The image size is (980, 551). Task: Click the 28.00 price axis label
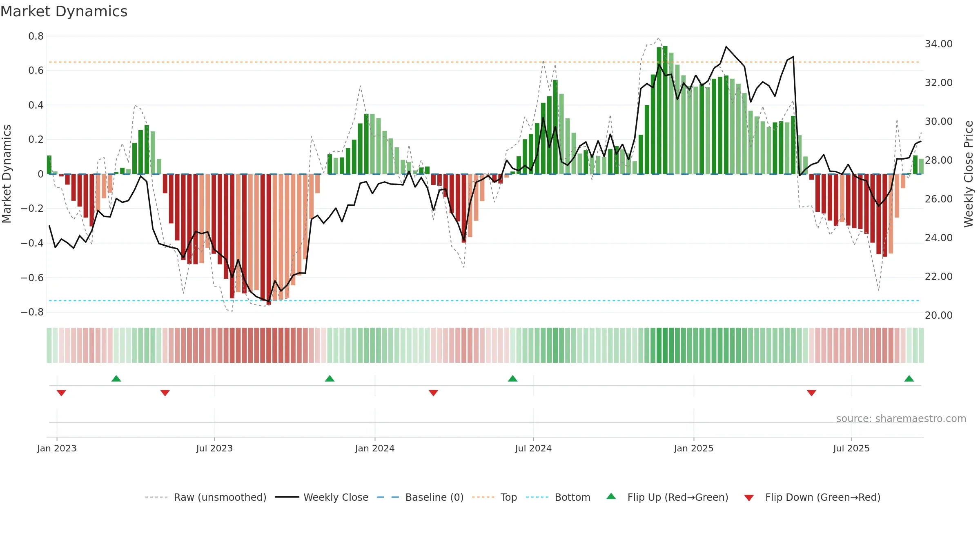[939, 160]
